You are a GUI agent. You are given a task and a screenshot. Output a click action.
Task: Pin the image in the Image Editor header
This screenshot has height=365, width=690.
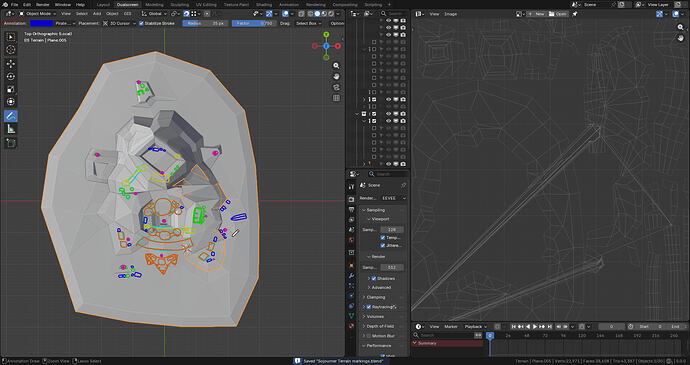(575, 14)
